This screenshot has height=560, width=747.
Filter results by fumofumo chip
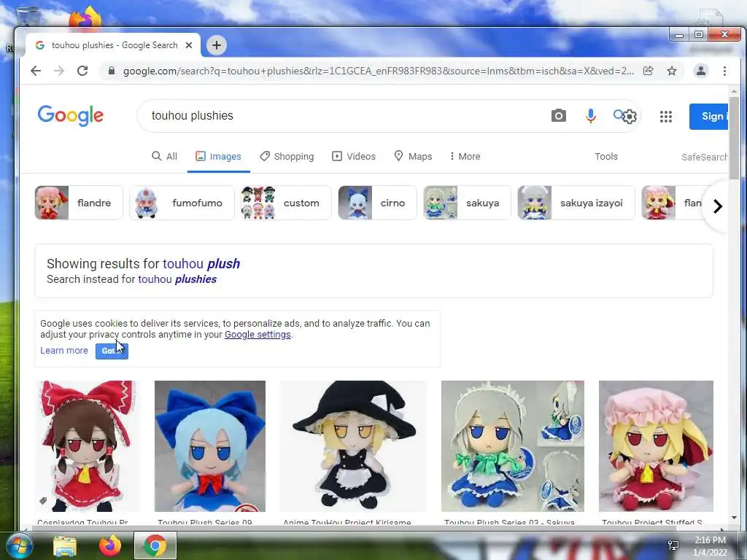tap(182, 203)
